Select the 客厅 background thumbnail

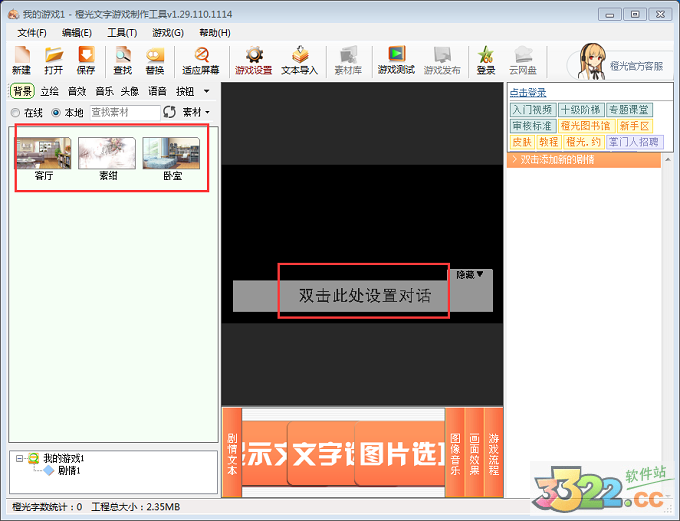(x=43, y=159)
